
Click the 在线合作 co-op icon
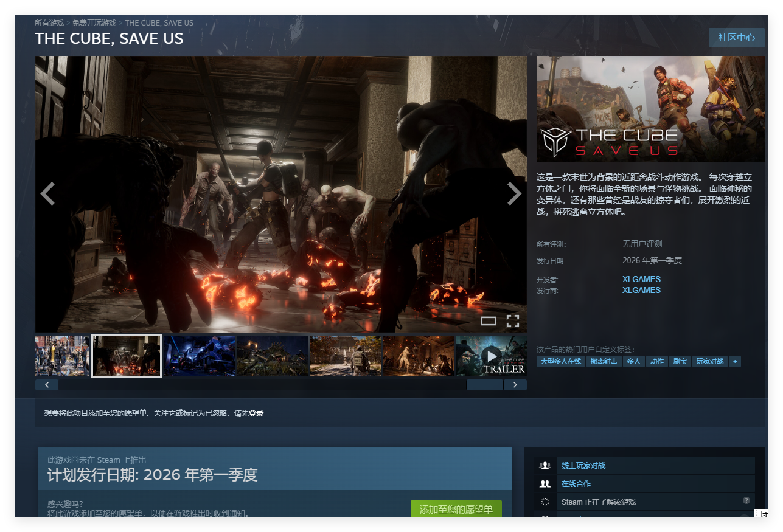(545, 484)
